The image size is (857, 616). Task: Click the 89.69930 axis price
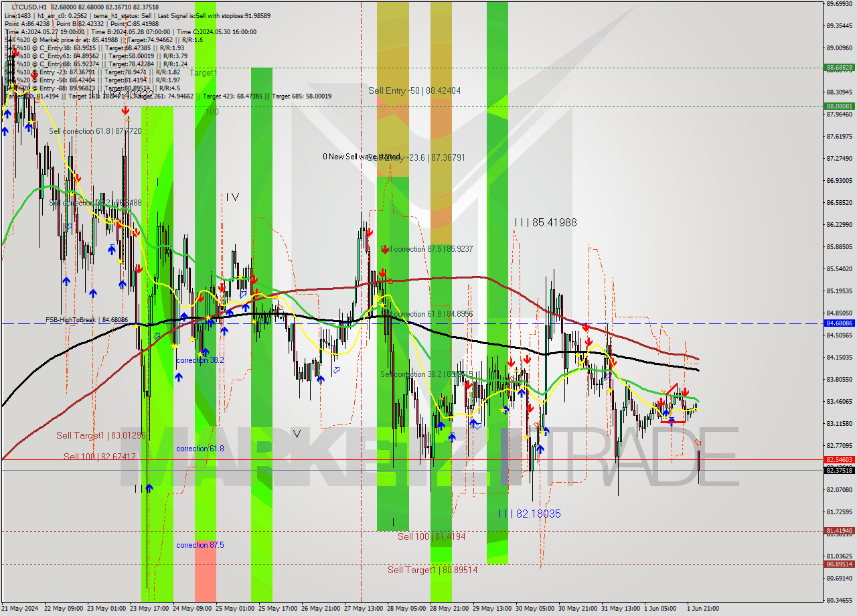point(840,4)
